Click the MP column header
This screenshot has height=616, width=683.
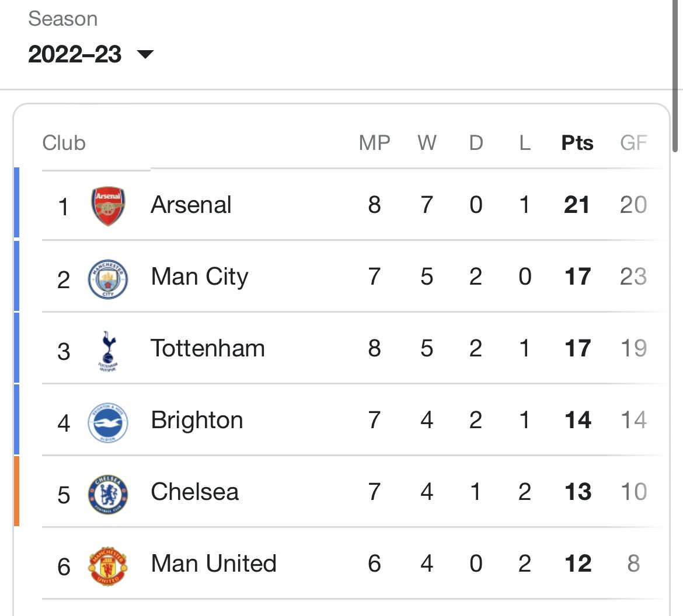coord(375,143)
